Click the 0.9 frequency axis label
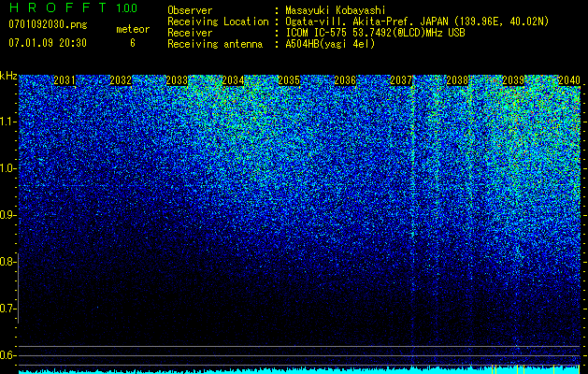Image resolution: width=588 pixels, height=374 pixels. [x=7, y=215]
